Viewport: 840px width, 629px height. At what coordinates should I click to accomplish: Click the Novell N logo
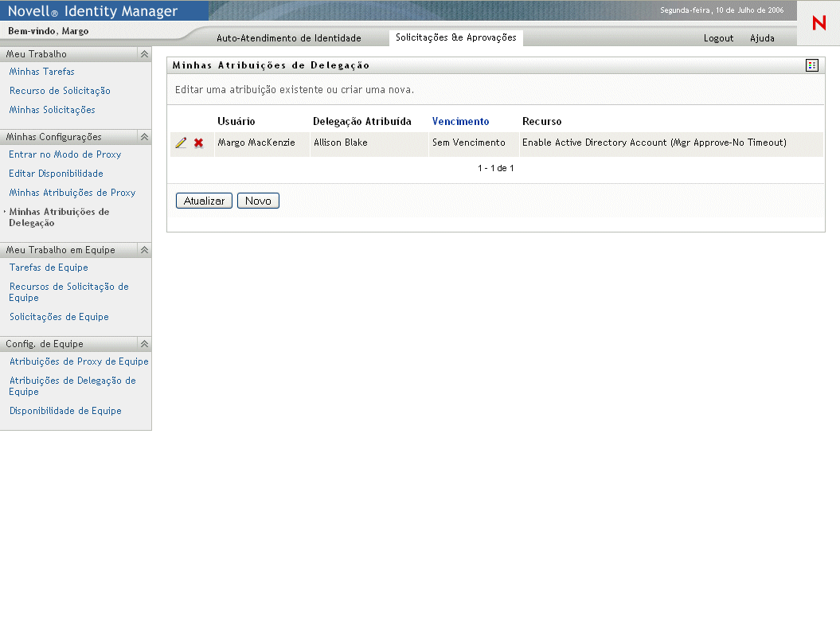[819, 24]
